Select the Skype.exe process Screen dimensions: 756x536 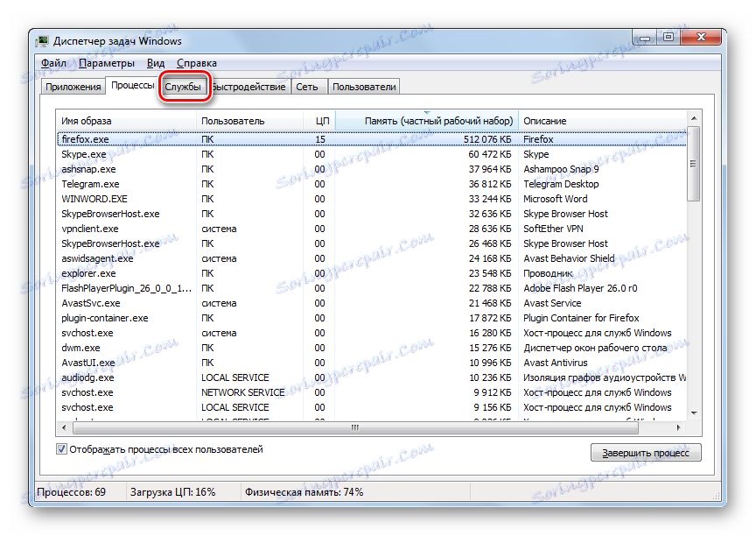[371, 154]
